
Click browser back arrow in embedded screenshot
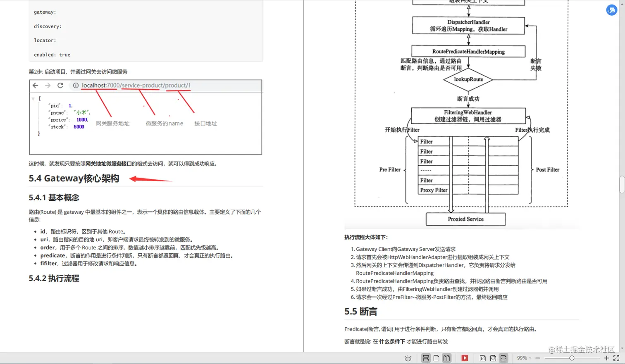coord(36,86)
